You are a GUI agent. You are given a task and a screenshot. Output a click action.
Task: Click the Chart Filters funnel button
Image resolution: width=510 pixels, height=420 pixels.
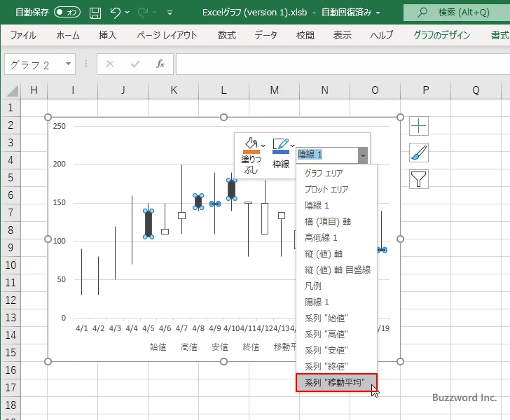[x=419, y=179]
